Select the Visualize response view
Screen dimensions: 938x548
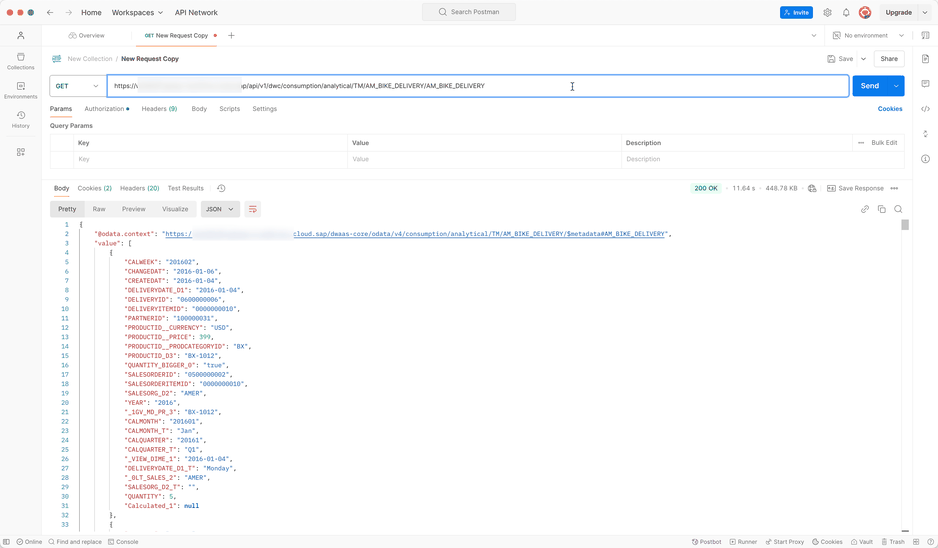click(175, 209)
